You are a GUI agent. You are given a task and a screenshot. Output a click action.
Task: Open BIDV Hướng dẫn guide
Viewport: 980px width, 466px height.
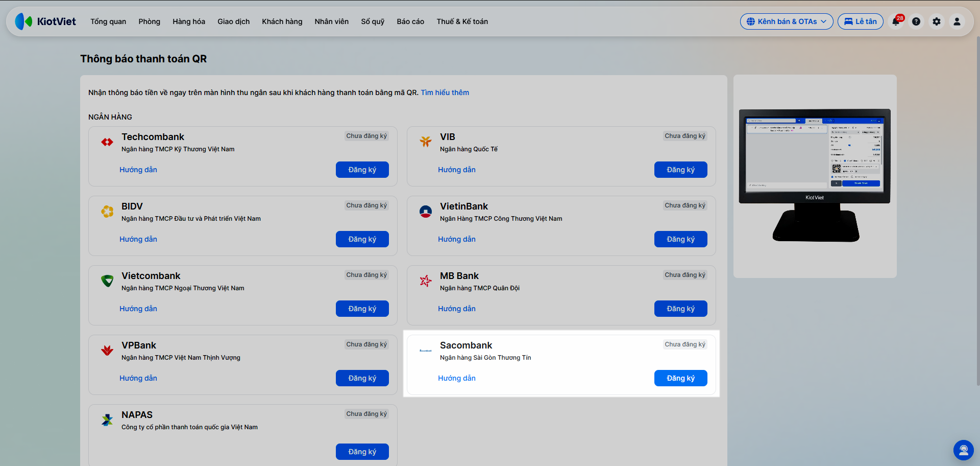point(138,239)
